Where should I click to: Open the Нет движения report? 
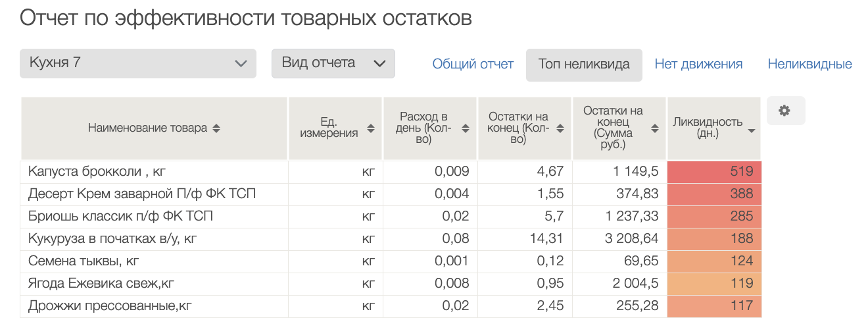698,65
